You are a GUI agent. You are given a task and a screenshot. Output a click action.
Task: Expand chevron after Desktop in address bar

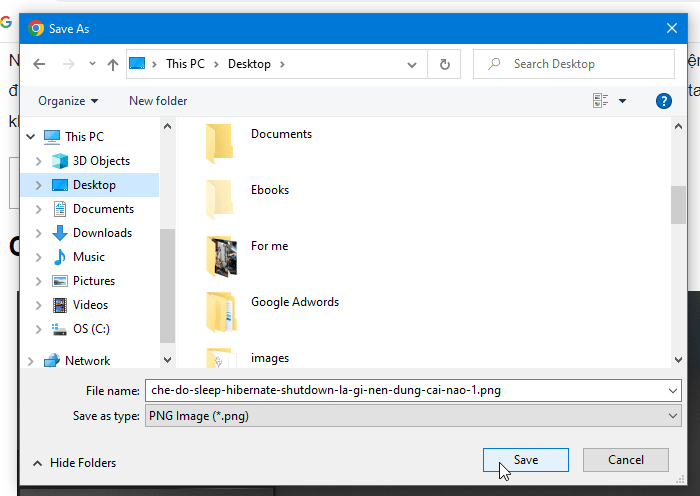(x=282, y=64)
